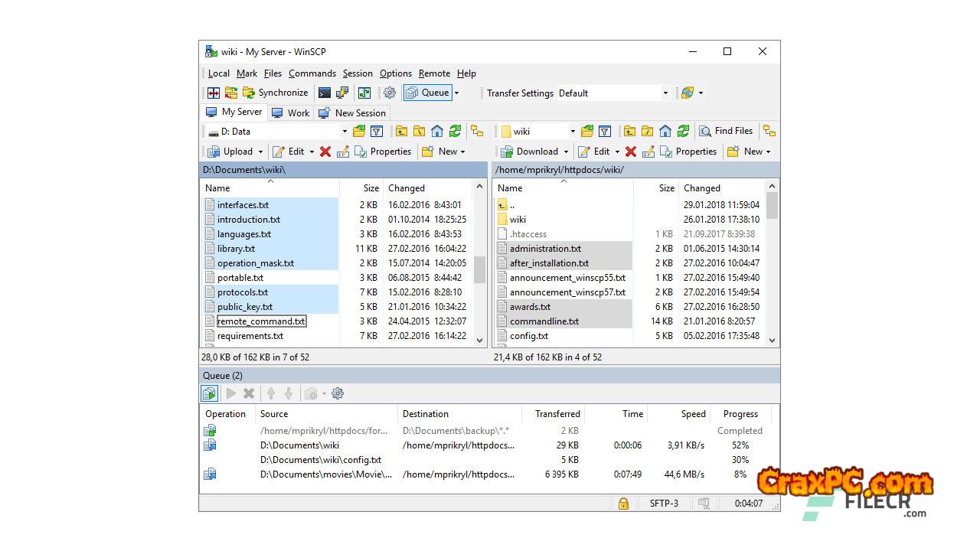Click the local file list scrollbar thumb

click(480, 269)
